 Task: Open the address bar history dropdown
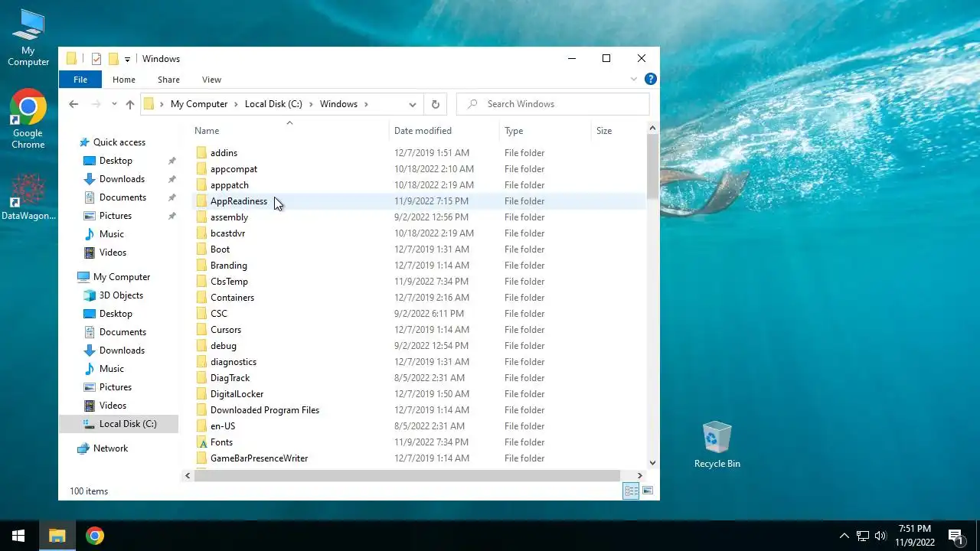pos(412,104)
